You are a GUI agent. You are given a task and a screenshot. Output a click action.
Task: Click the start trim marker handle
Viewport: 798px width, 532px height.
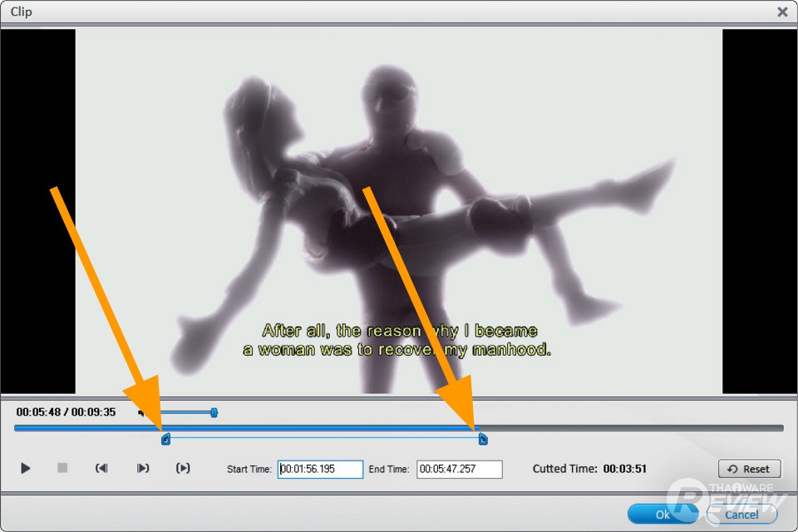165,439
